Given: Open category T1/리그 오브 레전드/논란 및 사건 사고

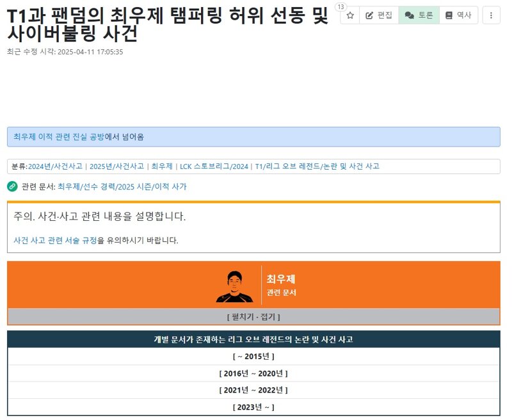Looking at the screenshot, I should tap(317, 166).
